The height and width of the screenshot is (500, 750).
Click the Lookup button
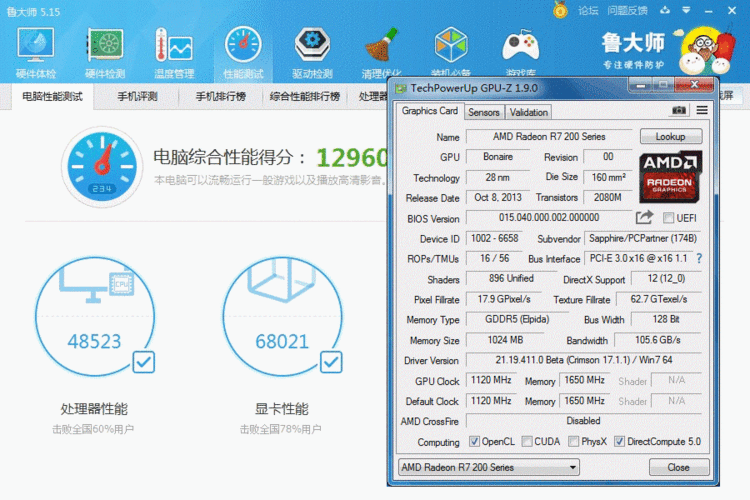click(671, 136)
